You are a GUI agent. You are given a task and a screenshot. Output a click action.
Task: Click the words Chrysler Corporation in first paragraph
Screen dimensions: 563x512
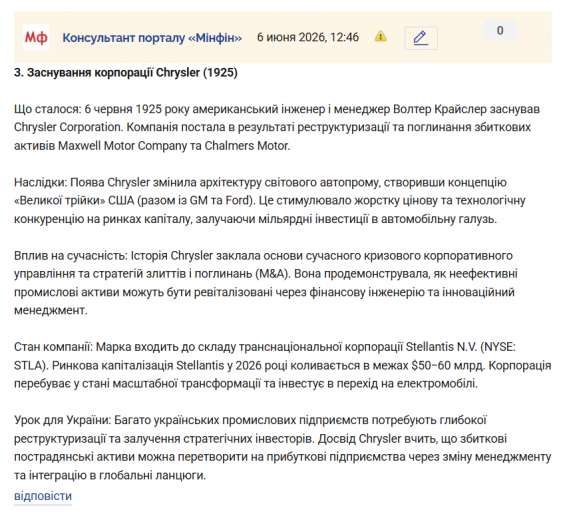point(68,127)
